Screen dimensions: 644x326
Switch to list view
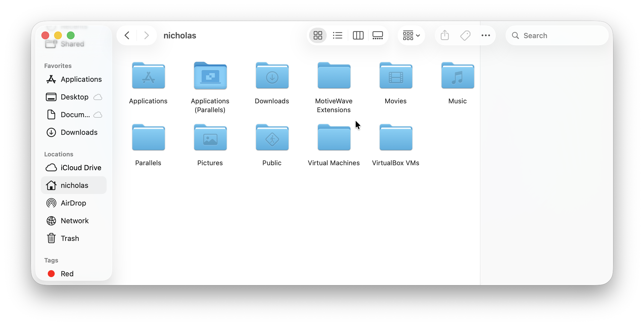pyautogui.click(x=337, y=35)
